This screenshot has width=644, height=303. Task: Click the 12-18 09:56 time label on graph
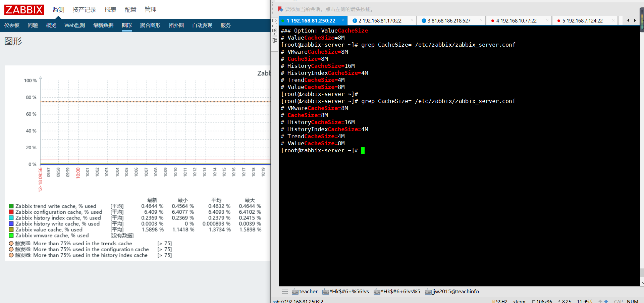click(x=40, y=180)
